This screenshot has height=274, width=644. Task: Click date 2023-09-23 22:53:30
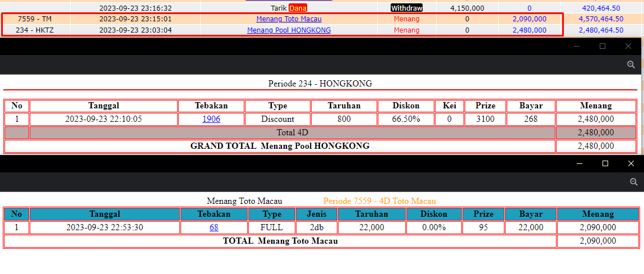(x=105, y=227)
